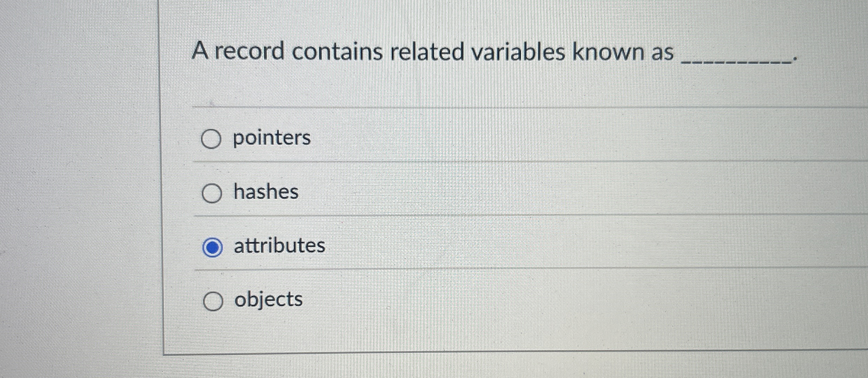Click the hashes option label
The height and width of the screenshot is (378, 868).
(266, 193)
